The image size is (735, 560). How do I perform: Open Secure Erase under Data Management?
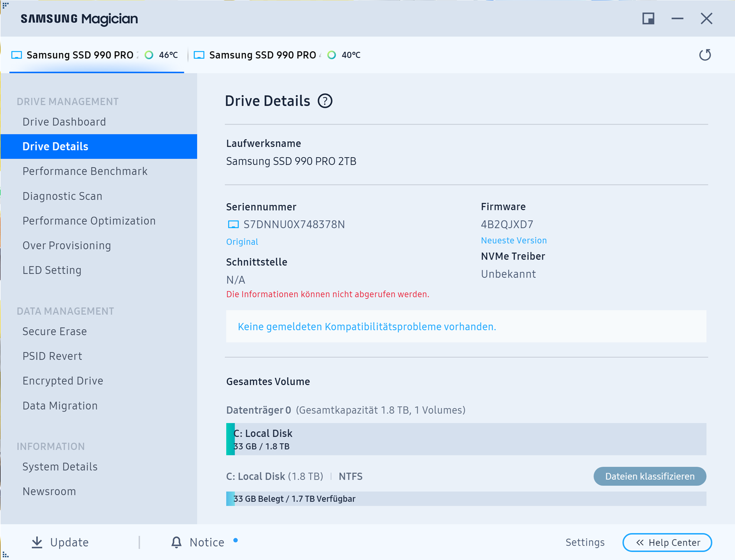click(x=54, y=332)
